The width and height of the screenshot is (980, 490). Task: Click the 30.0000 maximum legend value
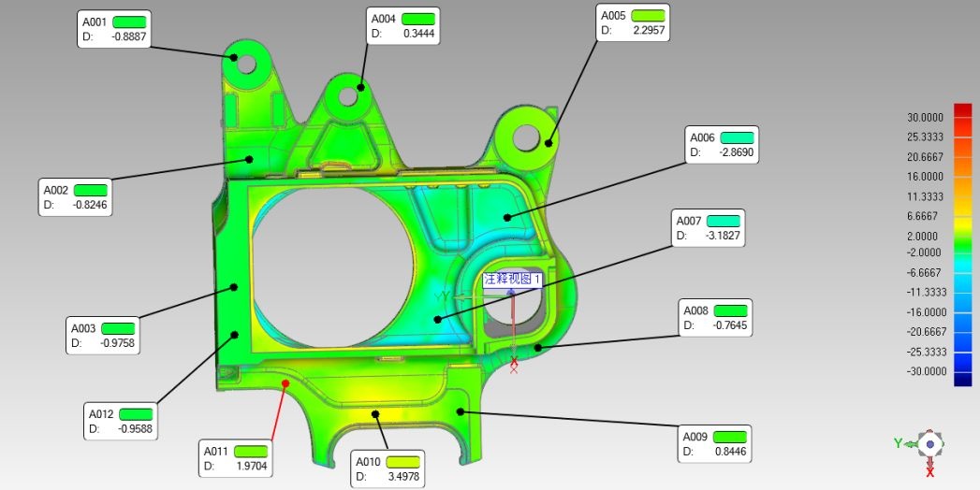tap(924, 118)
